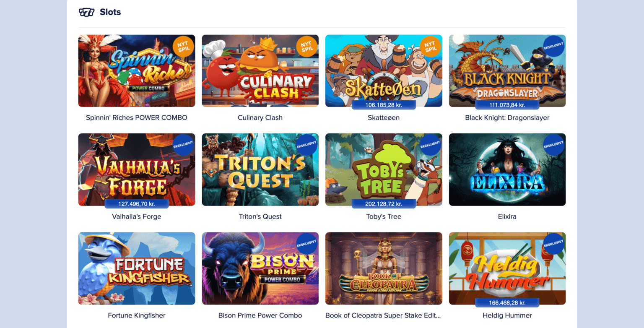The image size is (644, 328).
Task: Launch the Valhalla's Forge game thumbnail
Action: pyautogui.click(x=137, y=169)
